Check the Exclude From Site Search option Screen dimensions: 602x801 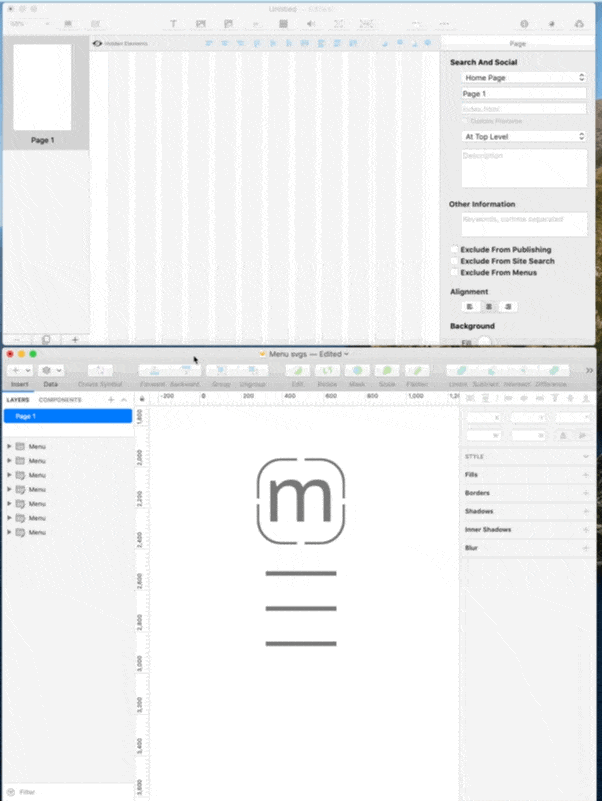[x=455, y=261]
